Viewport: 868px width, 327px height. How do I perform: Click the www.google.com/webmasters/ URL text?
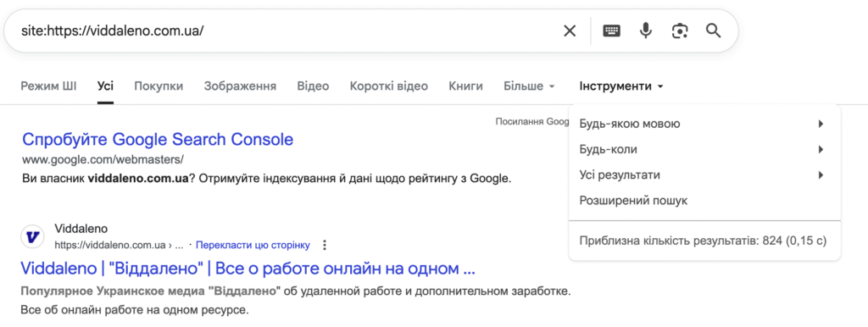103,160
